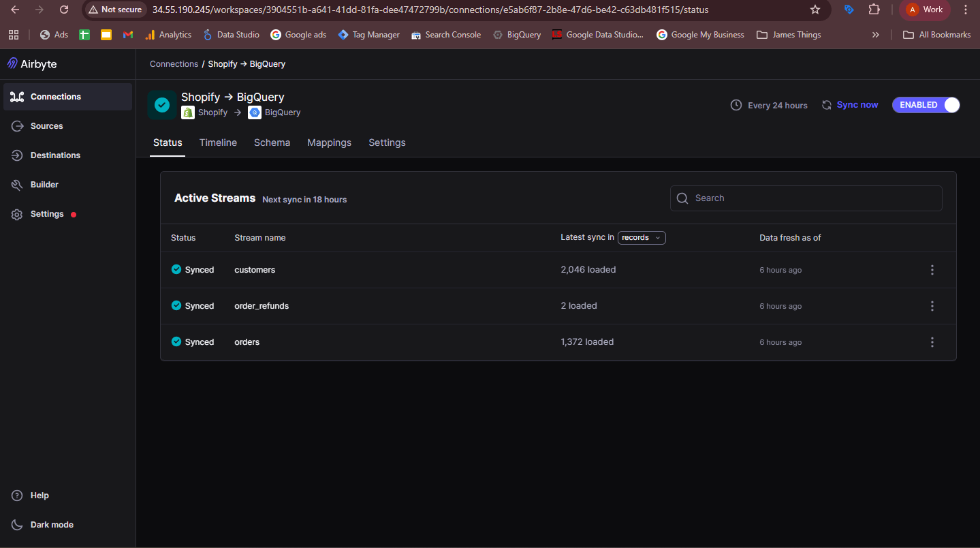Bookmark this page with the star
Image resolution: width=980 pixels, height=548 pixels.
(815, 10)
